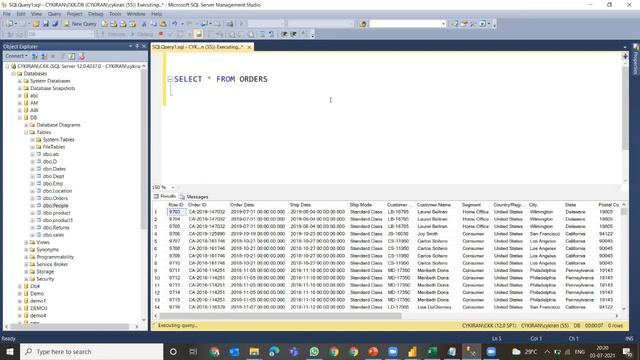Expand the Programmability folder
Viewport: 640px width, 360px height.
pyautogui.click(x=26, y=257)
